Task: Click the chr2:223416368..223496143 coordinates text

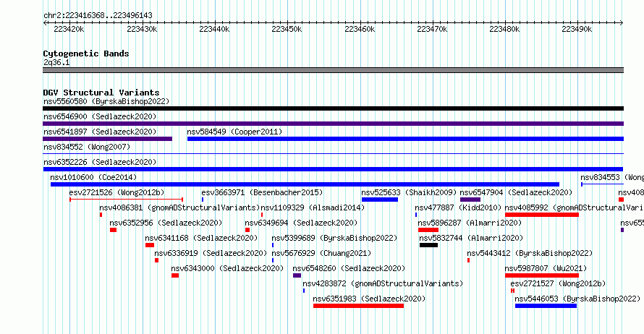Action: pos(98,16)
